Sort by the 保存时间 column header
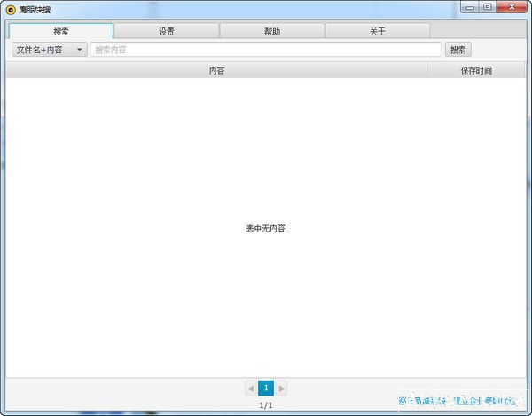The width and height of the screenshot is (532, 416). pyautogui.click(x=476, y=70)
